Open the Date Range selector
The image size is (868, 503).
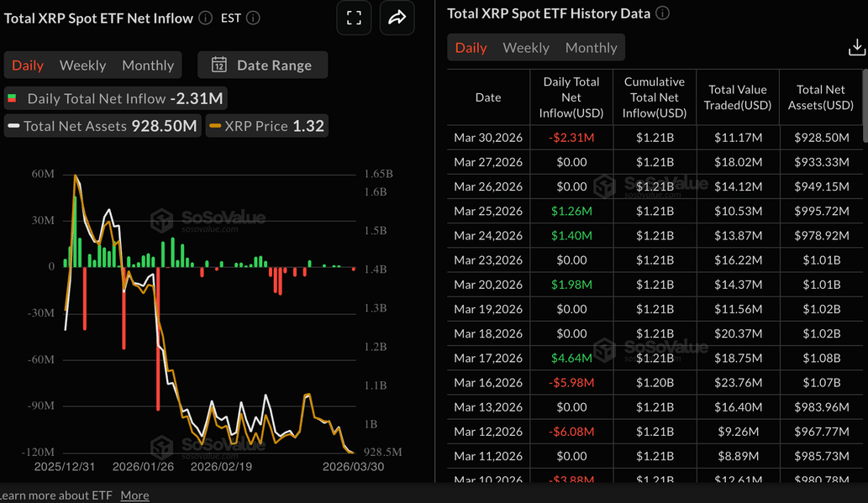coord(262,65)
